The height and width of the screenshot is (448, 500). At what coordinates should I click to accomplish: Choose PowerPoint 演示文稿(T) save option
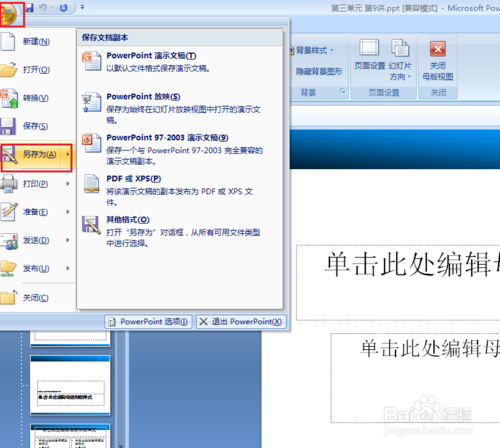pyautogui.click(x=180, y=62)
